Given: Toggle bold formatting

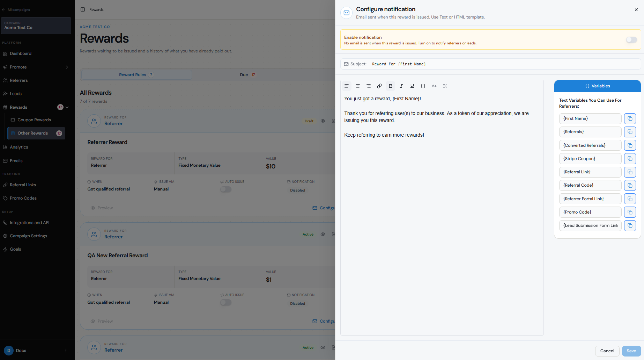Looking at the screenshot, I should [390, 86].
